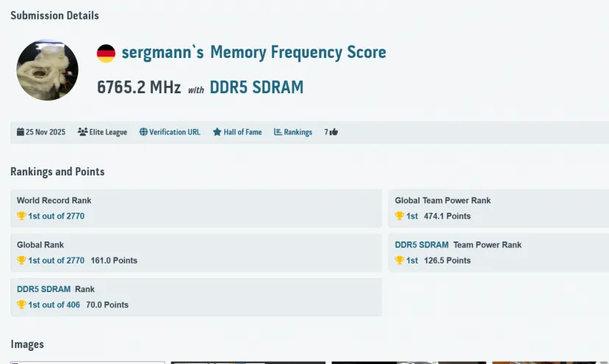Screen dimensions: 609x364
Task: Select the Rankings and Points heading
Action: (x=57, y=172)
